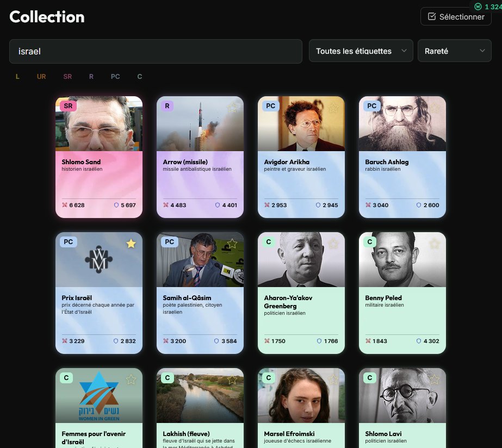This screenshot has width=502, height=448.
Task: Toggle favorite star on Avigdor Arikha card
Action: (333, 108)
